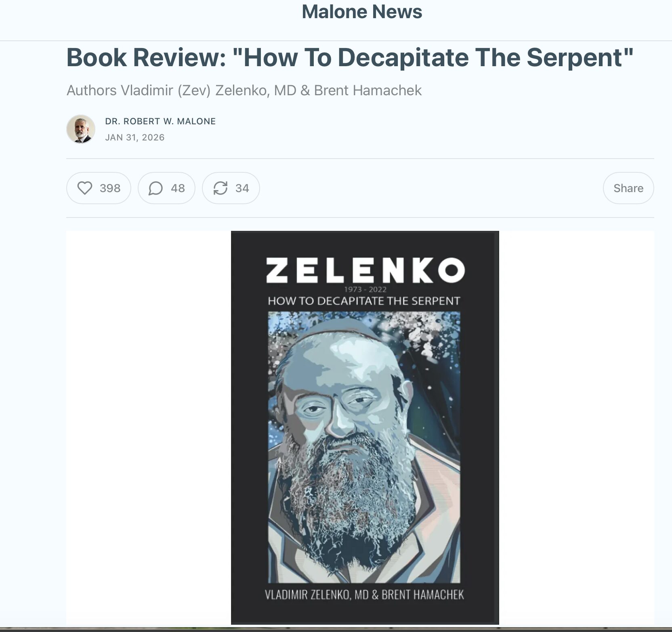Click the article headline Book Review title
Screen dimensions: 672x632
coord(350,57)
